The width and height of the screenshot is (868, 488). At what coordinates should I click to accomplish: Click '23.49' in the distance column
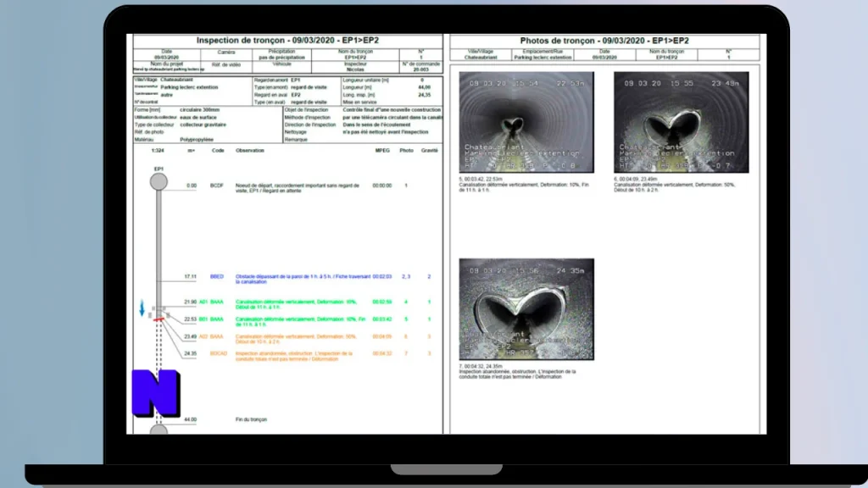pos(191,336)
